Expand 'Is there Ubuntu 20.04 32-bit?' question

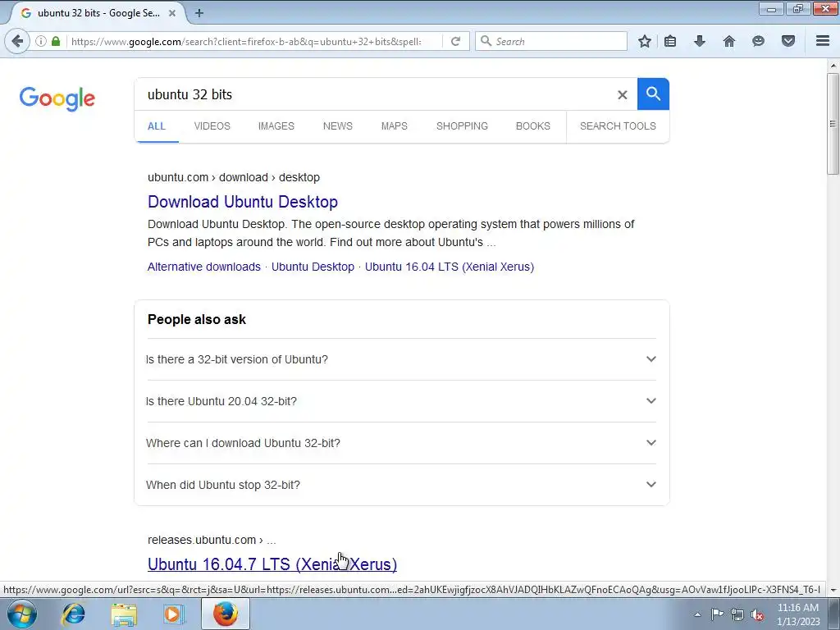click(x=401, y=401)
